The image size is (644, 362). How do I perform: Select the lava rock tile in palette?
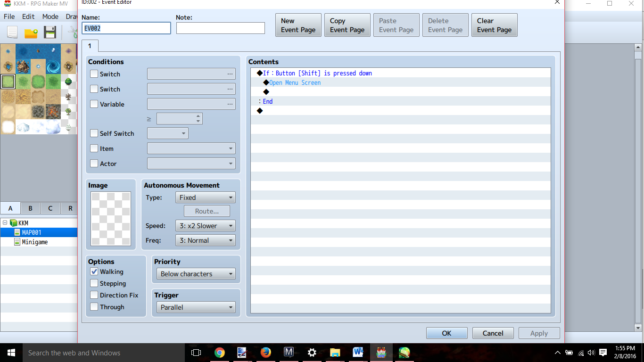53,112
